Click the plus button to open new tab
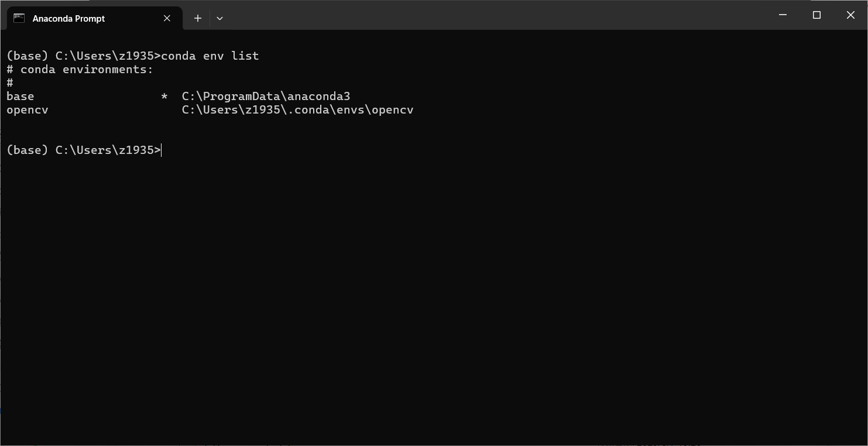Image resolution: width=868 pixels, height=446 pixels. [197, 18]
